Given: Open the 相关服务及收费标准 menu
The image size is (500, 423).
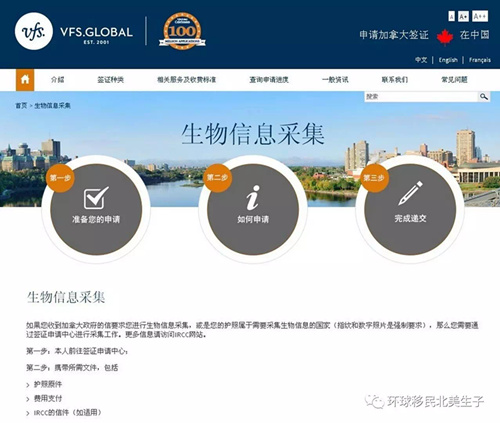Looking at the screenshot, I should point(186,80).
